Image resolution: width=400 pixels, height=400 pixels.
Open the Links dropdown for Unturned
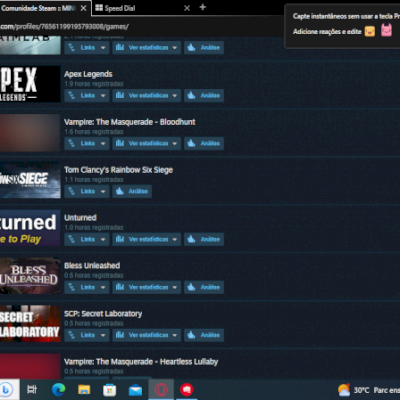87,239
